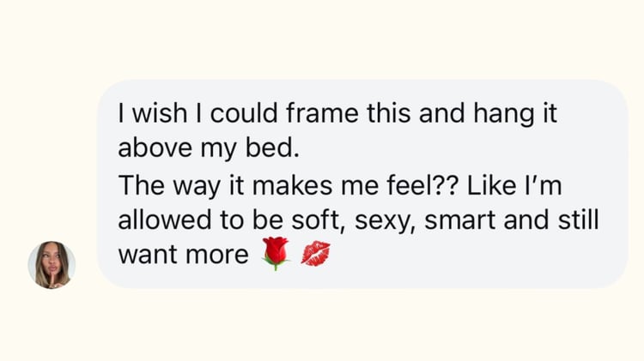This screenshot has width=644, height=361.
Task: Click the kiss mark lips emoji
Action: 315,255
